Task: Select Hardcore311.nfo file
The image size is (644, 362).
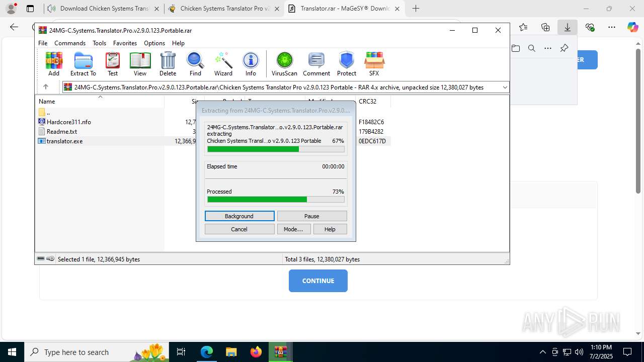Action: point(64,122)
